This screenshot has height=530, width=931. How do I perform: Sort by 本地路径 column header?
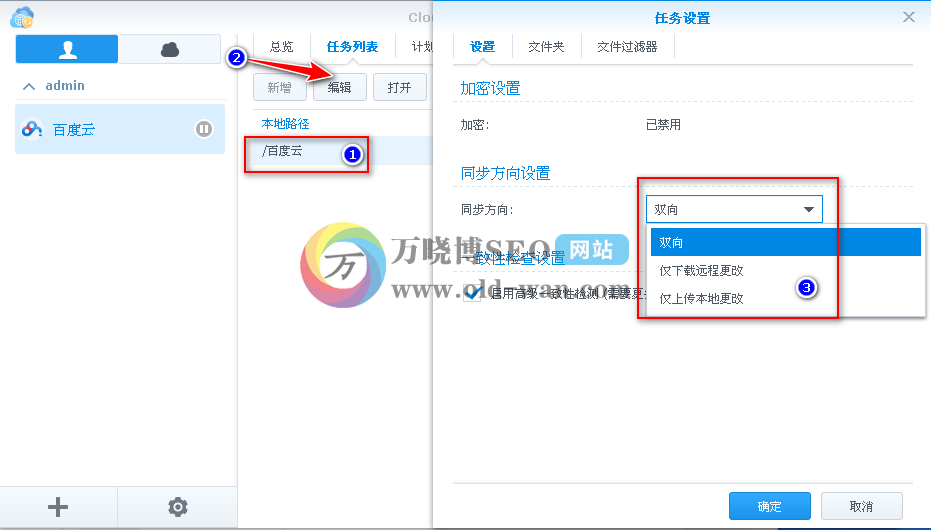pyautogui.click(x=286, y=123)
